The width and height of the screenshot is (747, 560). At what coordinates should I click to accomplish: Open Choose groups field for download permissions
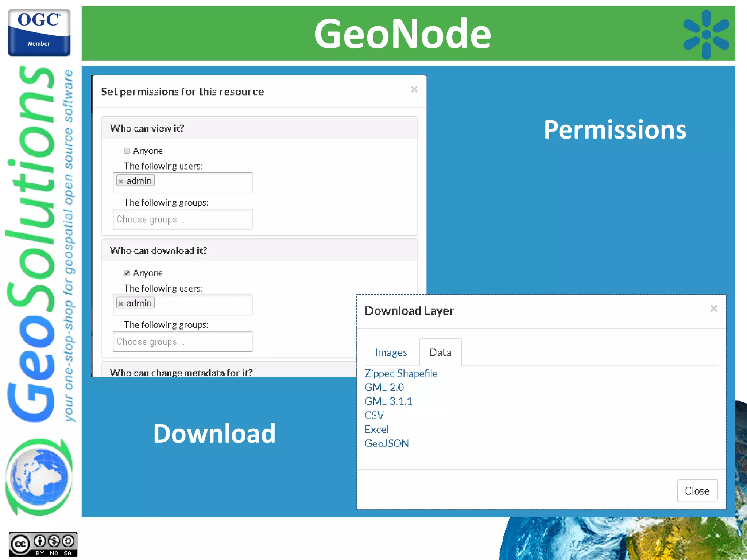182,341
